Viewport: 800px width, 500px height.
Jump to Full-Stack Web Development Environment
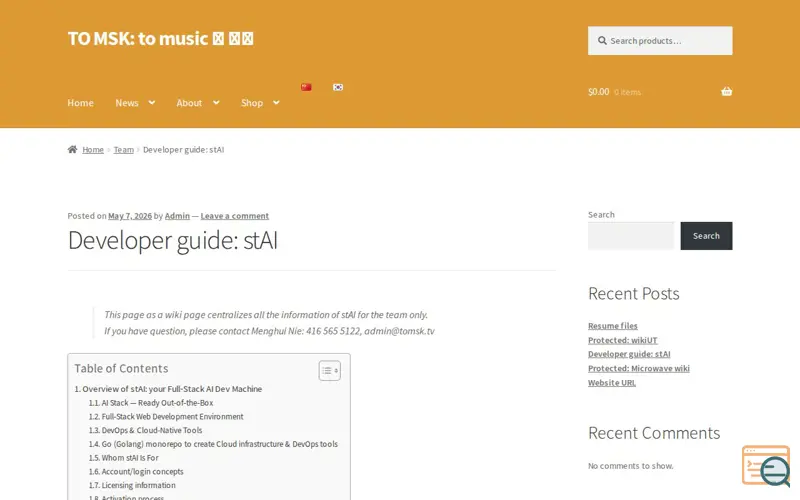(x=166, y=416)
